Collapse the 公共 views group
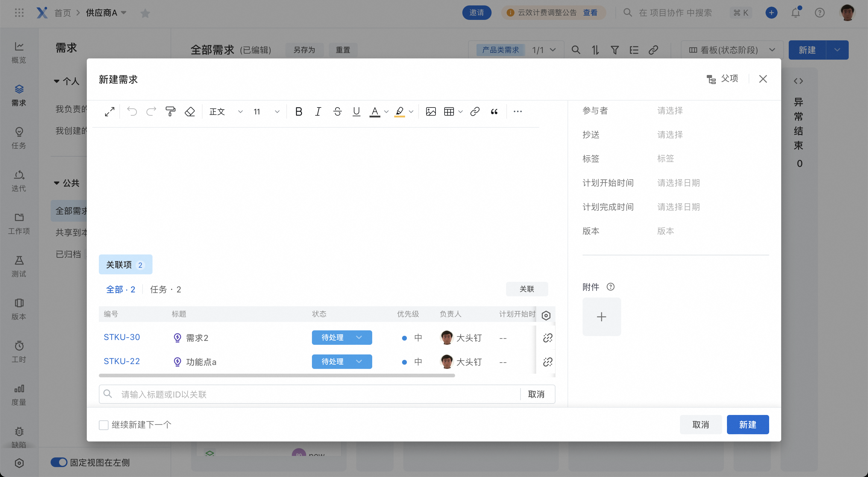Screen dimensions: 868x477 [x=56, y=183]
